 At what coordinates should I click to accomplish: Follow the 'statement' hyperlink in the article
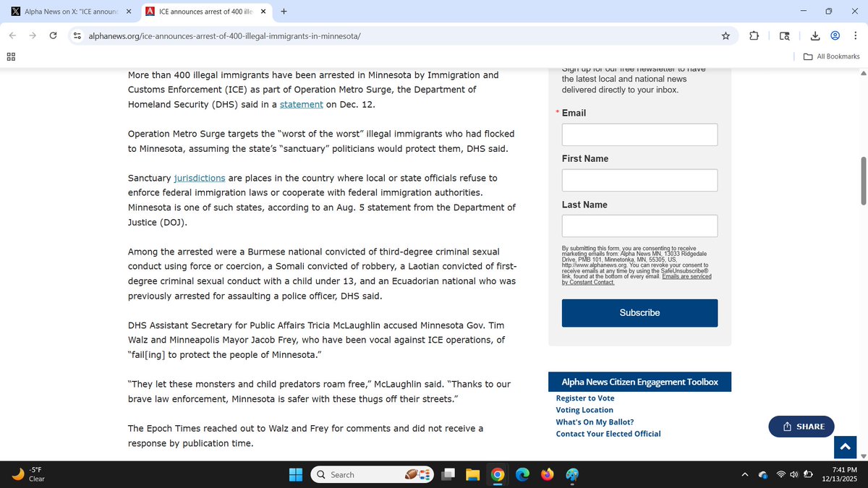coord(302,104)
